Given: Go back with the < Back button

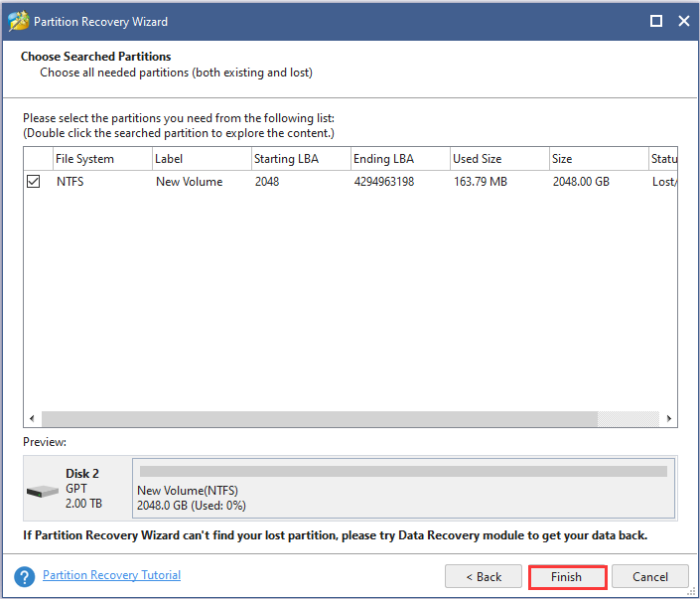Looking at the screenshot, I should pyautogui.click(x=484, y=577).
